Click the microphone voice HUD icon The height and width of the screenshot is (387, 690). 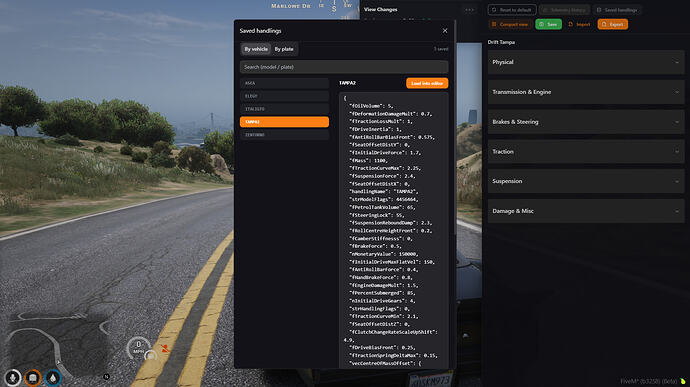[13, 378]
